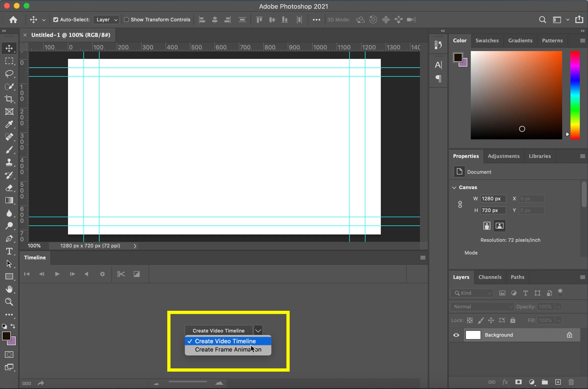Select the Type tool

10,251
